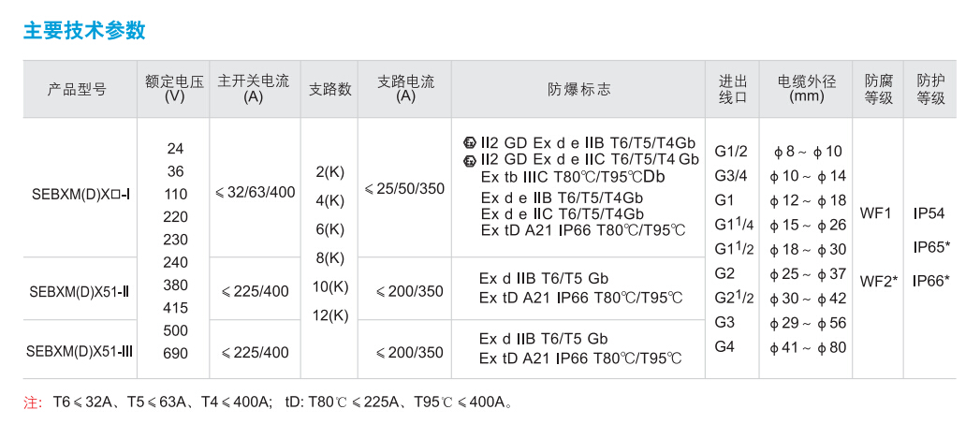Click the red 注 note label

tap(33, 403)
